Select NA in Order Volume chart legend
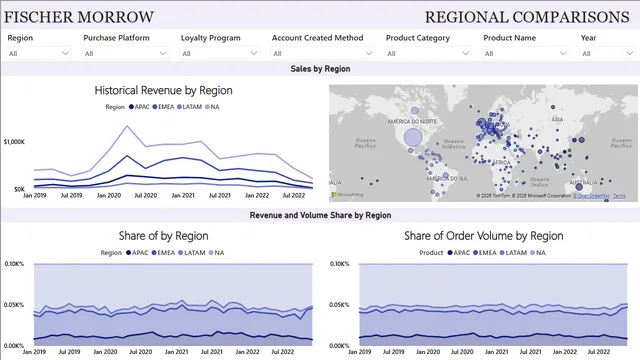This screenshot has width=640, height=360. click(538, 253)
